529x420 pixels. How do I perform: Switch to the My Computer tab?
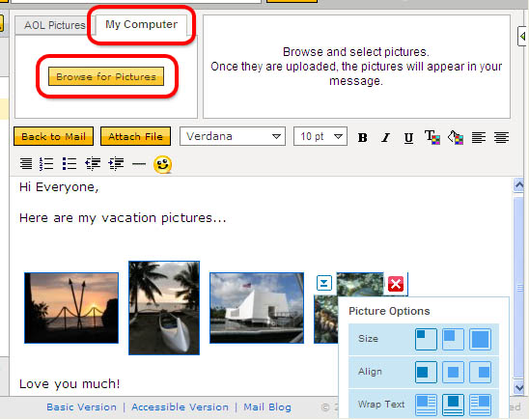[x=141, y=24]
